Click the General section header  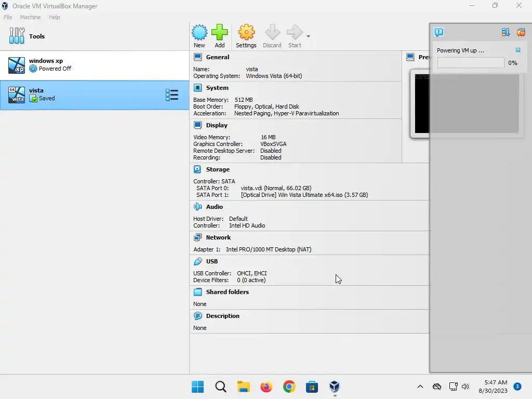pos(218,57)
